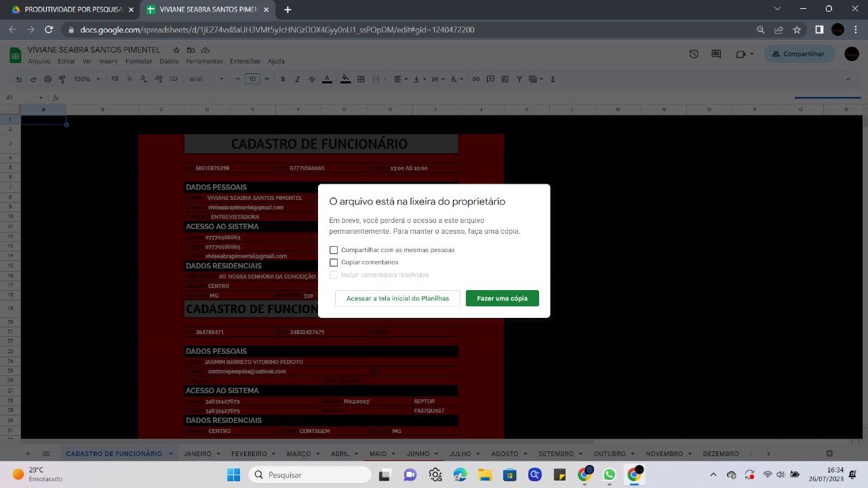Increase font size plus button
This screenshot has height=488, width=868.
pos(267,79)
